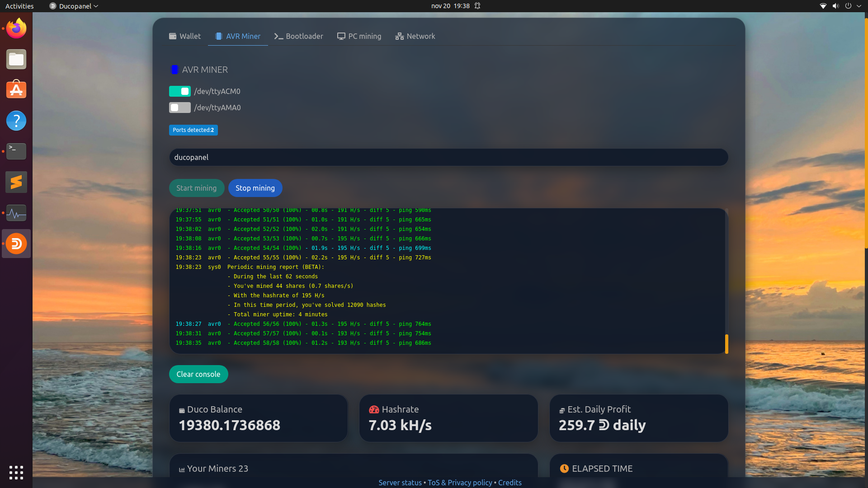Expand the Ducopanel app menu
The image size is (868, 488).
(74, 6)
